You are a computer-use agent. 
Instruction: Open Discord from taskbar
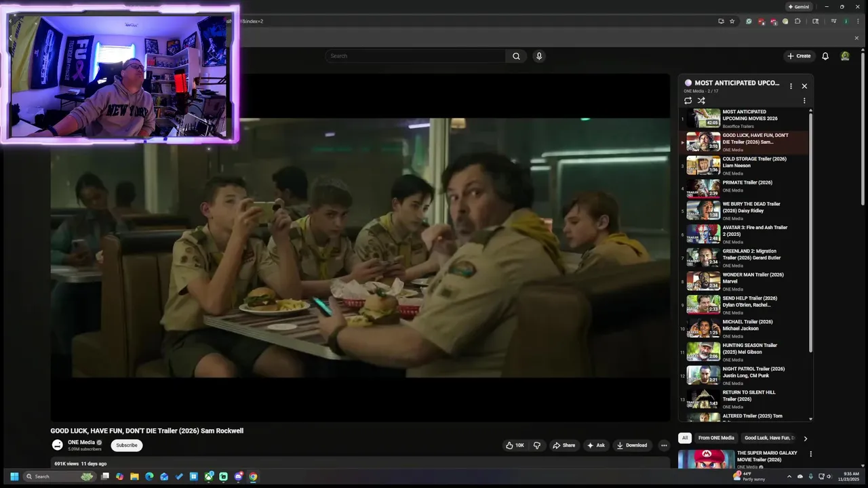[238, 476]
